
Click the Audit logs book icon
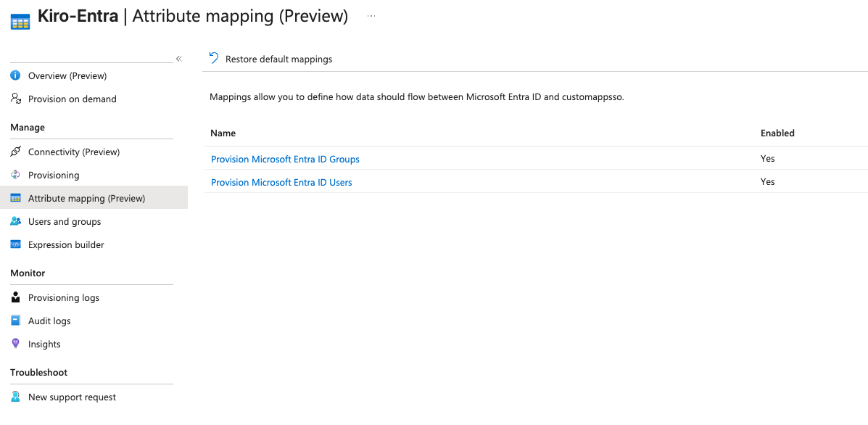coord(15,321)
